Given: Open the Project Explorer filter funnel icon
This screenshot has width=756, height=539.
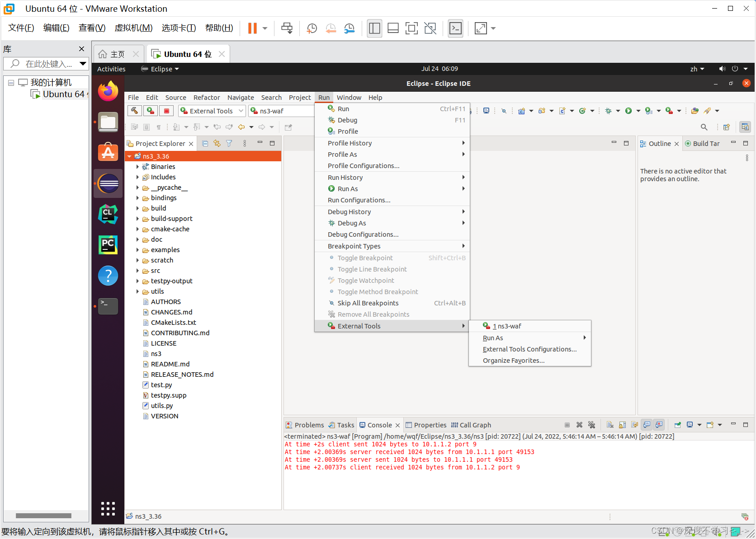Looking at the screenshot, I should tap(229, 143).
